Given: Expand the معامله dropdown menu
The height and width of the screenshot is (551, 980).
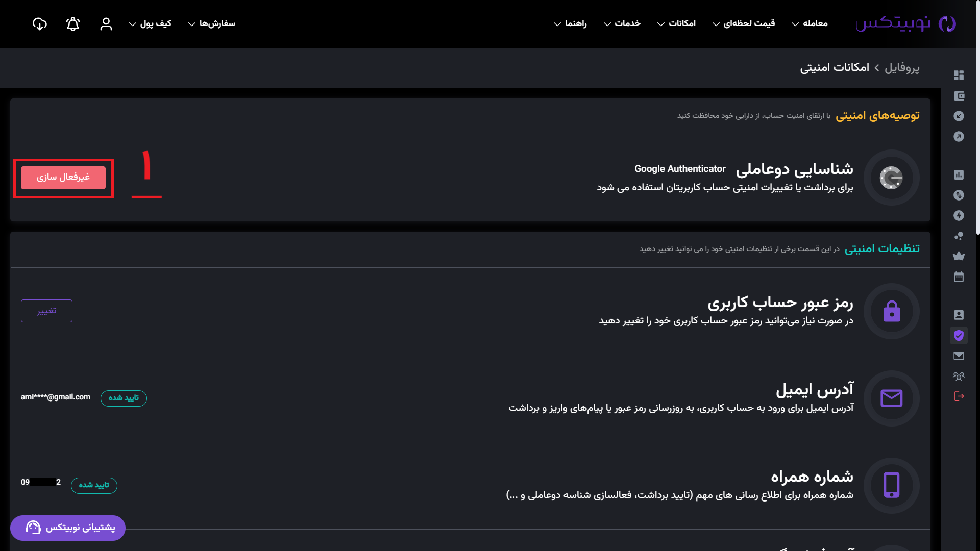Looking at the screenshot, I should (x=810, y=23).
